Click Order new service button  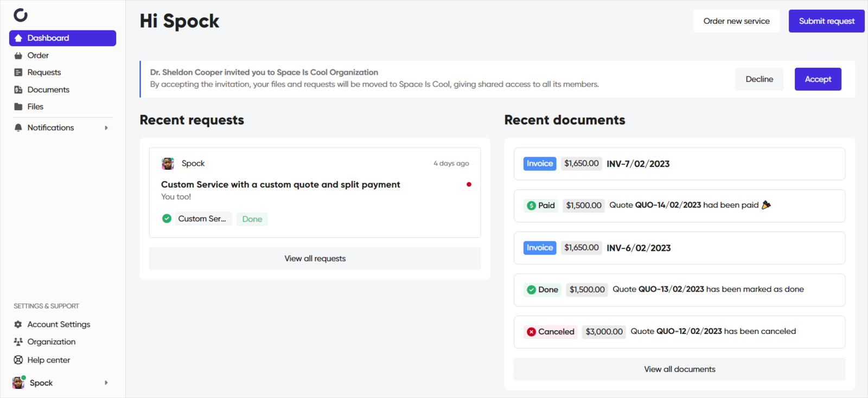736,21
